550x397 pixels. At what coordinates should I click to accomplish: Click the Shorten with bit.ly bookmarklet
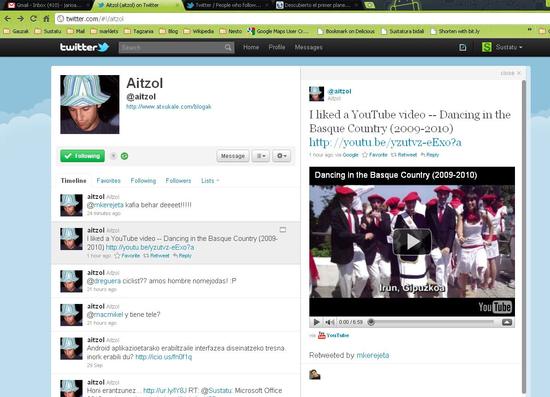[455, 31]
